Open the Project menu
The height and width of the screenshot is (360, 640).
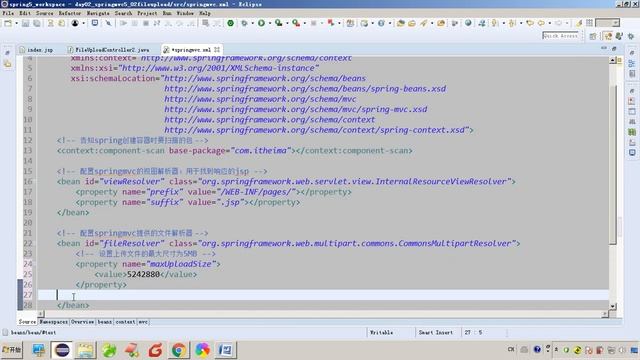point(147,13)
